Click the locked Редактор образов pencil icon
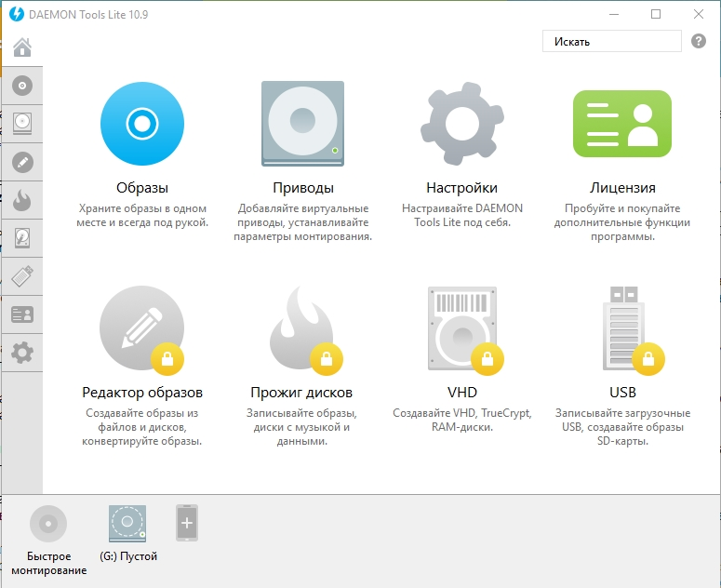The image size is (721, 588). (x=142, y=328)
